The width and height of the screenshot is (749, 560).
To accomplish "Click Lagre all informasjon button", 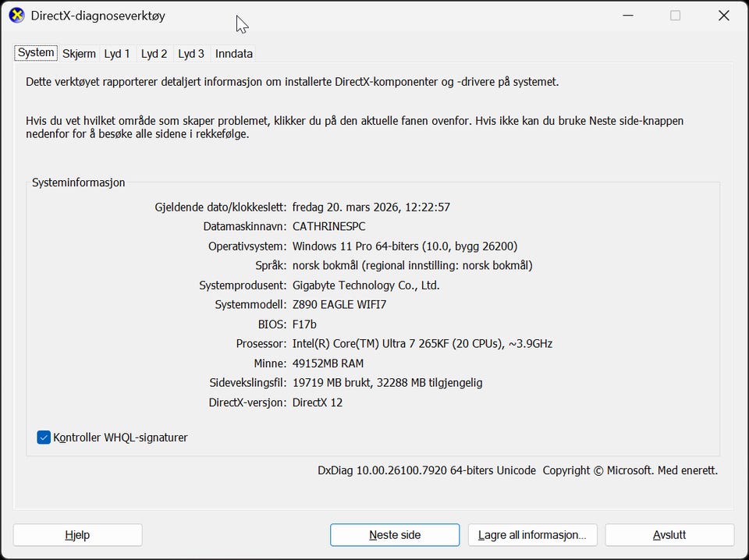I will click(533, 535).
